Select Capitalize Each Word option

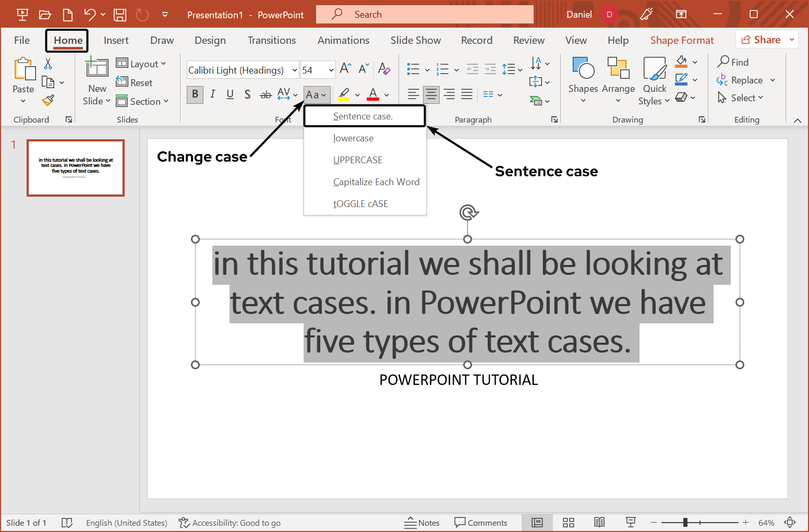click(x=376, y=182)
